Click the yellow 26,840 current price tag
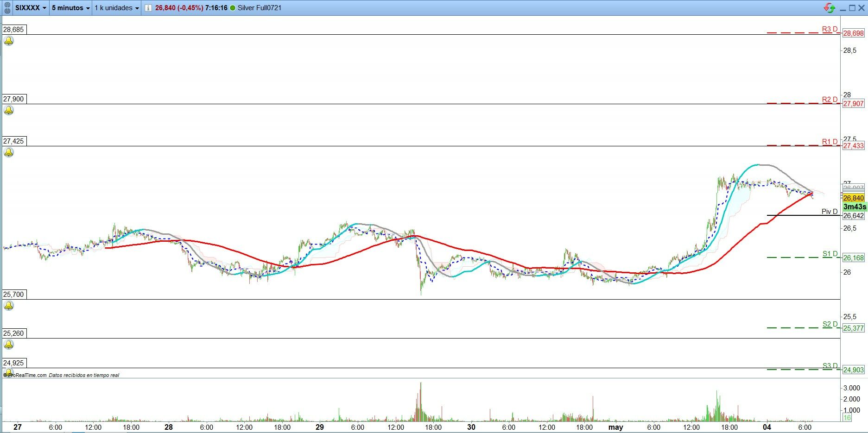The height and width of the screenshot is (433, 868). (x=853, y=198)
